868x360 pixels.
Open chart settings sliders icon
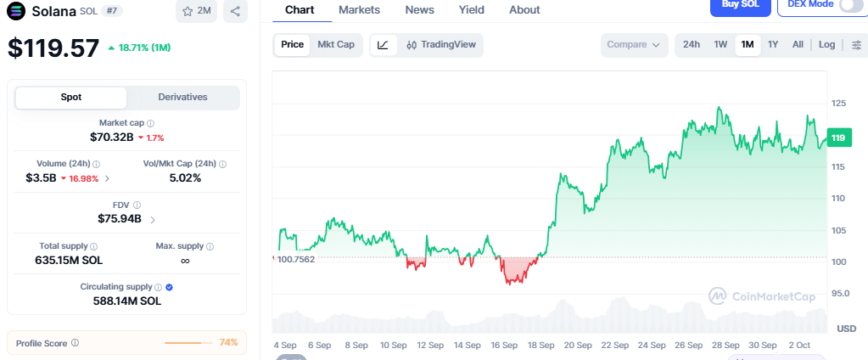(x=856, y=45)
